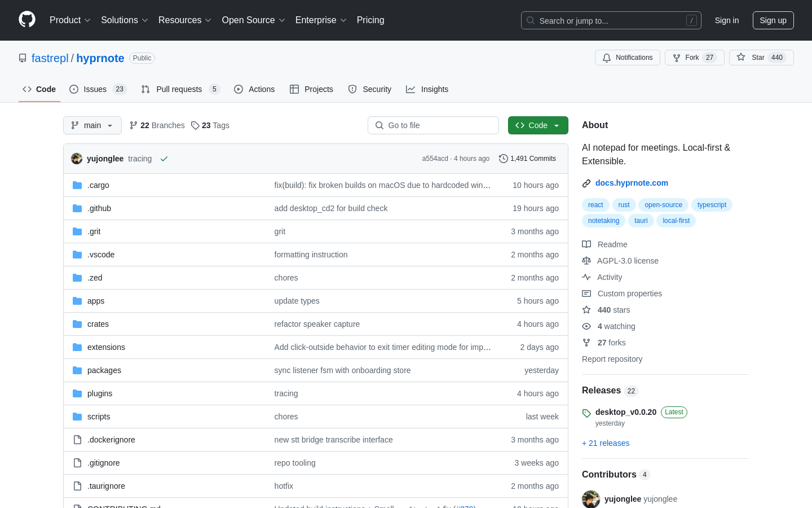Screen dimensions: 812x508
Task: Click the green commit status checkmark
Action: (164, 159)
